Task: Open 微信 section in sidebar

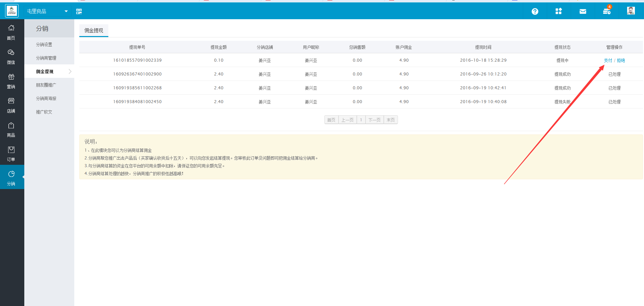Action: click(11, 57)
